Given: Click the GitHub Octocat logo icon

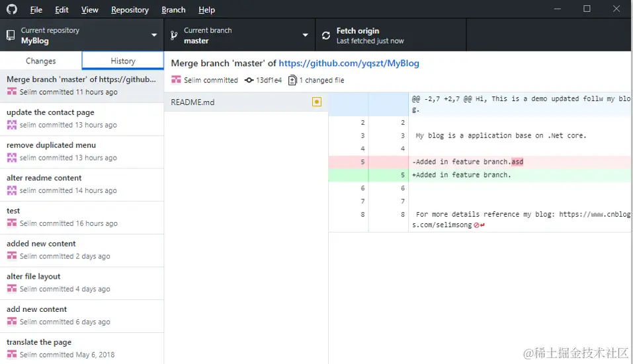Looking at the screenshot, I should pos(12,9).
